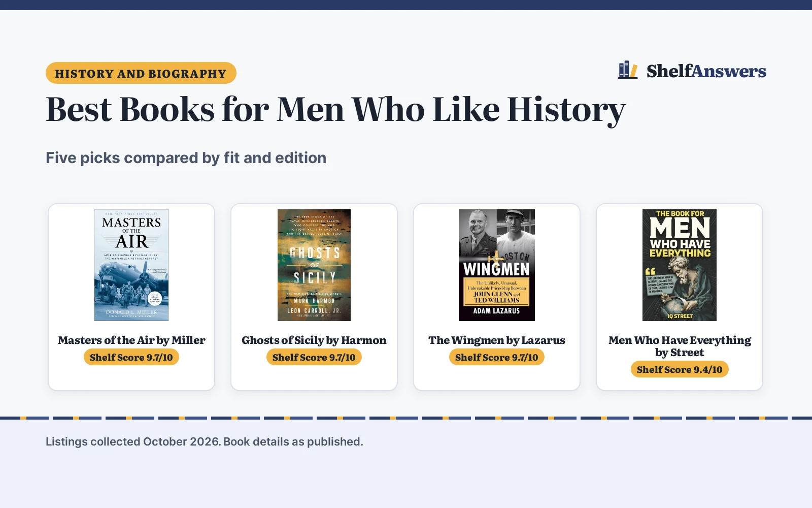The image size is (812, 508).
Task: Click the title Ghosts of Sicily by Harmon
Action: (x=314, y=340)
